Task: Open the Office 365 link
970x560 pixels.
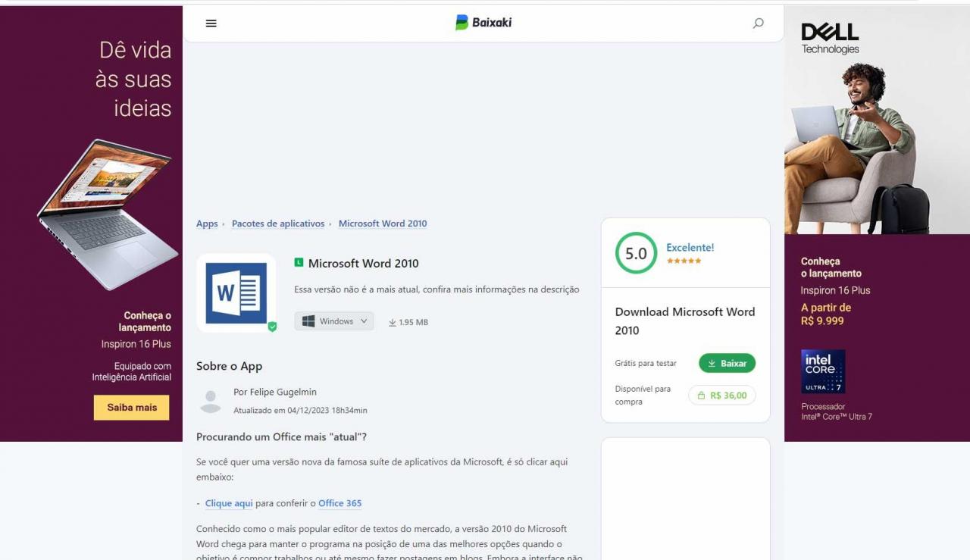Action: tap(339, 503)
